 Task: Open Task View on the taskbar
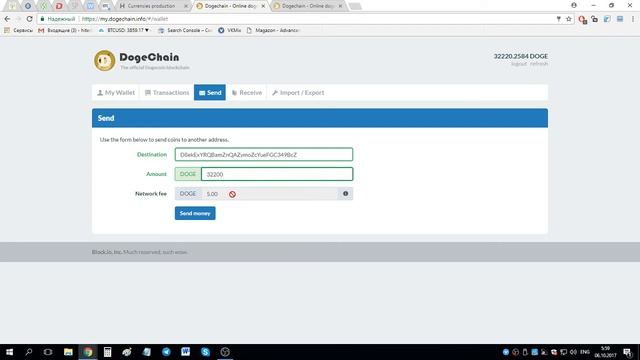(48, 352)
